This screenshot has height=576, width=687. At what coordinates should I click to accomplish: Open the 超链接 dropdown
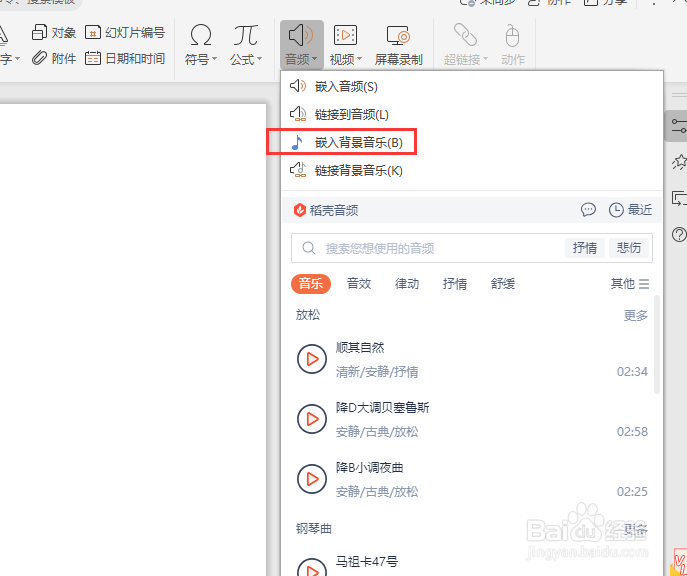485,59
